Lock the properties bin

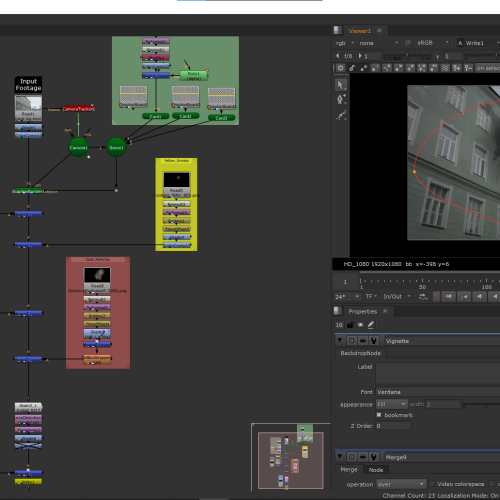click(x=350, y=325)
